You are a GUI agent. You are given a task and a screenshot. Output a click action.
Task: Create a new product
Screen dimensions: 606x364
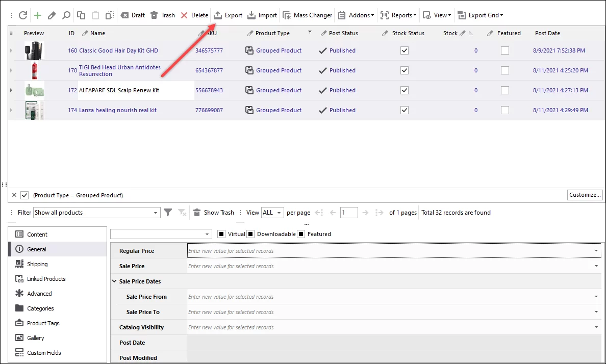coord(37,15)
